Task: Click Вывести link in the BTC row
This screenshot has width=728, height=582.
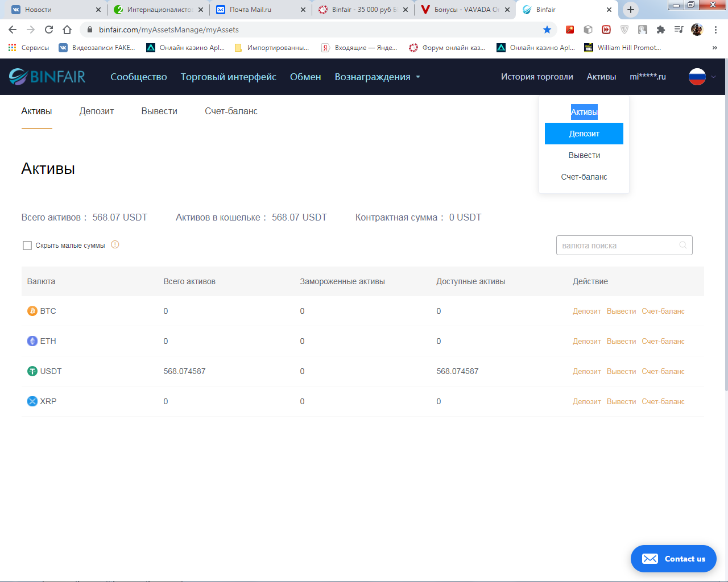Action: pos(621,311)
